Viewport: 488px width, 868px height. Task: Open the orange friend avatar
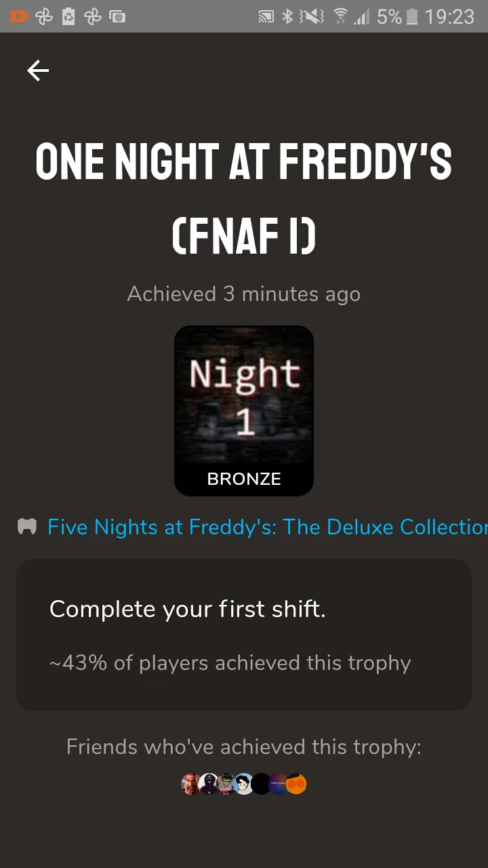point(297,785)
